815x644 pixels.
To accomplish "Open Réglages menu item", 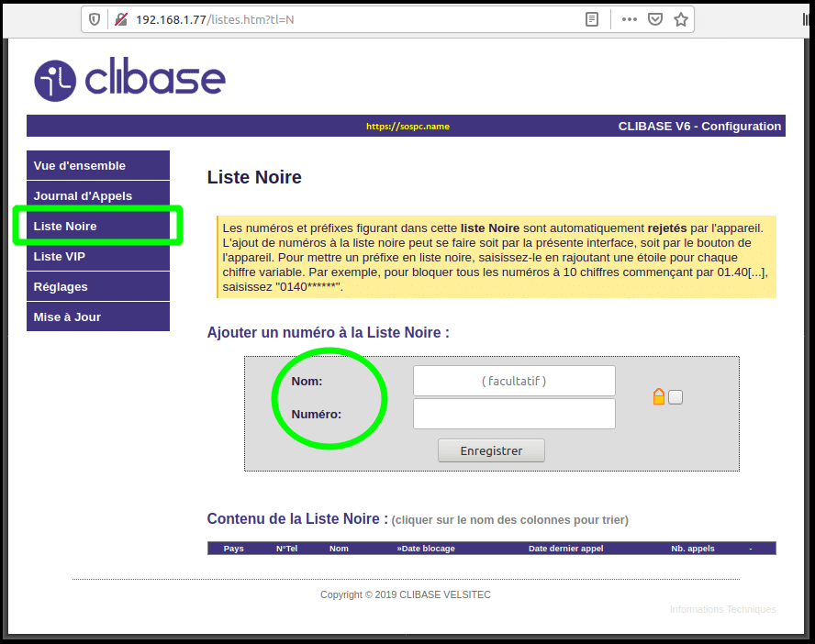I will 98,286.
